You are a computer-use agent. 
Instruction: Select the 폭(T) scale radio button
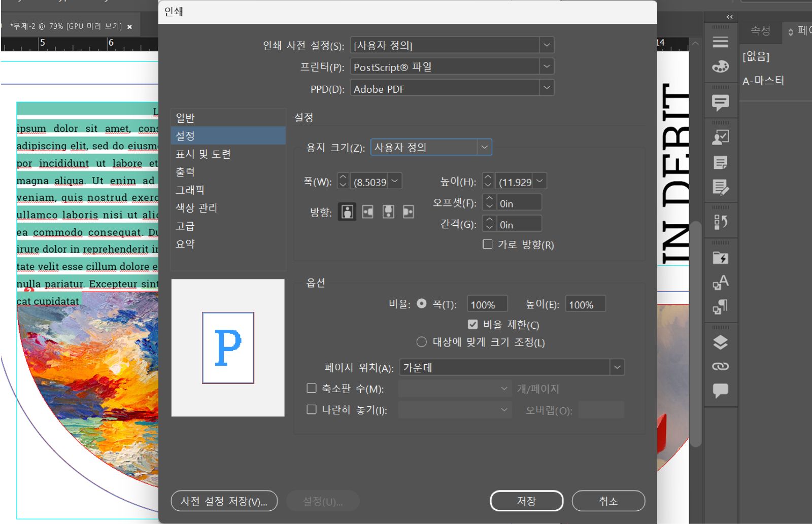click(x=421, y=303)
